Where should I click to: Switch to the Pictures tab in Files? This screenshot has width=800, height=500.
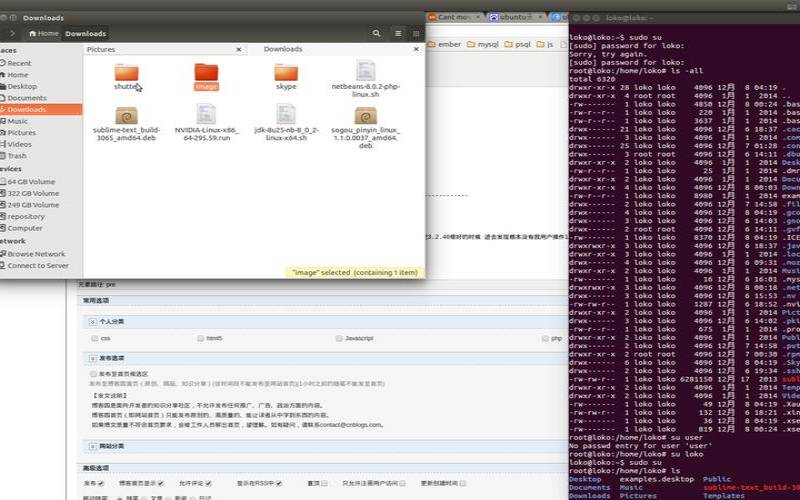click(x=101, y=49)
